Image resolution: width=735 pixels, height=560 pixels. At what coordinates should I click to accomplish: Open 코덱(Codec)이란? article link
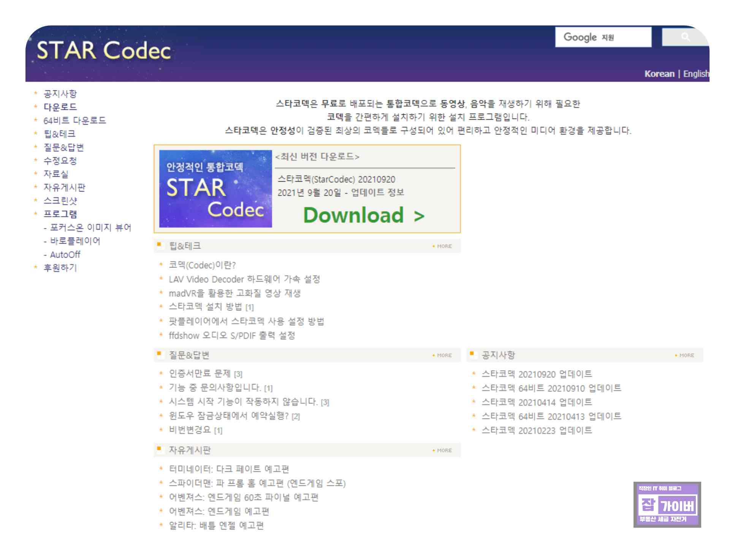coord(202,265)
